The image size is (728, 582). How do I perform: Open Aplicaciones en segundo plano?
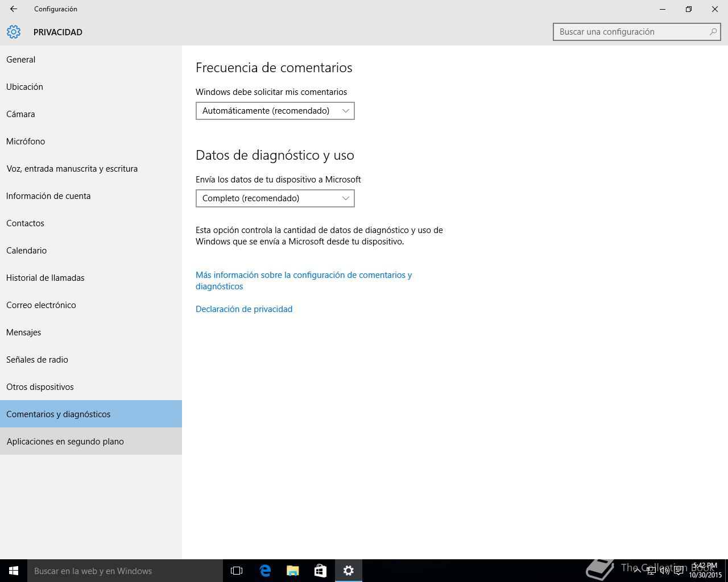click(91, 441)
